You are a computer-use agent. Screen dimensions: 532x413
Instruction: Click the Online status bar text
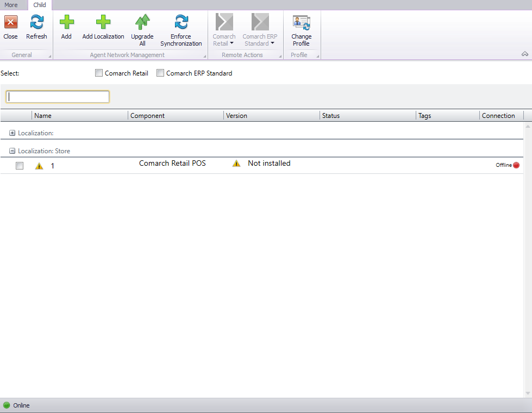[x=21, y=405]
